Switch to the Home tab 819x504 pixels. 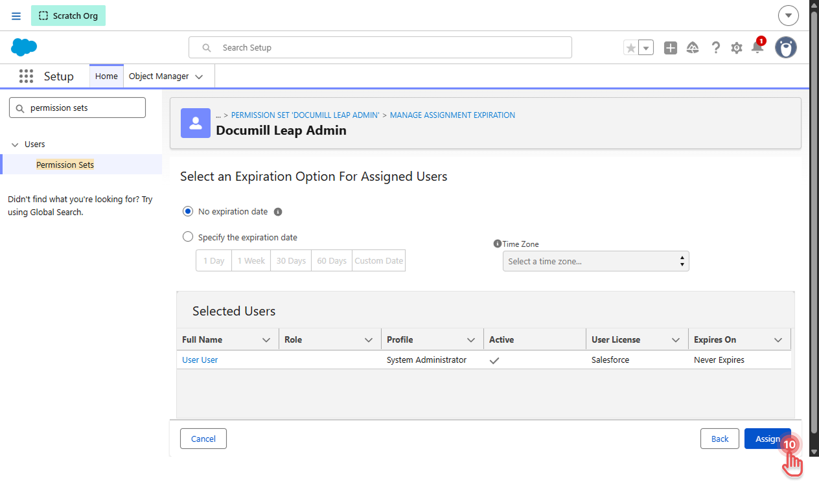tap(106, 76)
